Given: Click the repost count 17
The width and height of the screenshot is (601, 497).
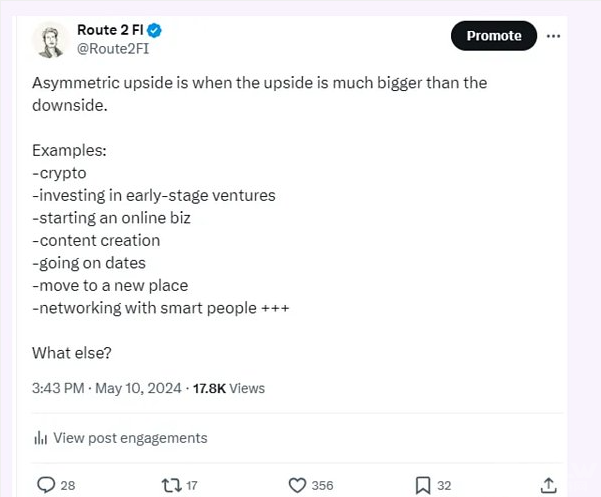Looking at the screenshot, I should [x=192, y=486].
